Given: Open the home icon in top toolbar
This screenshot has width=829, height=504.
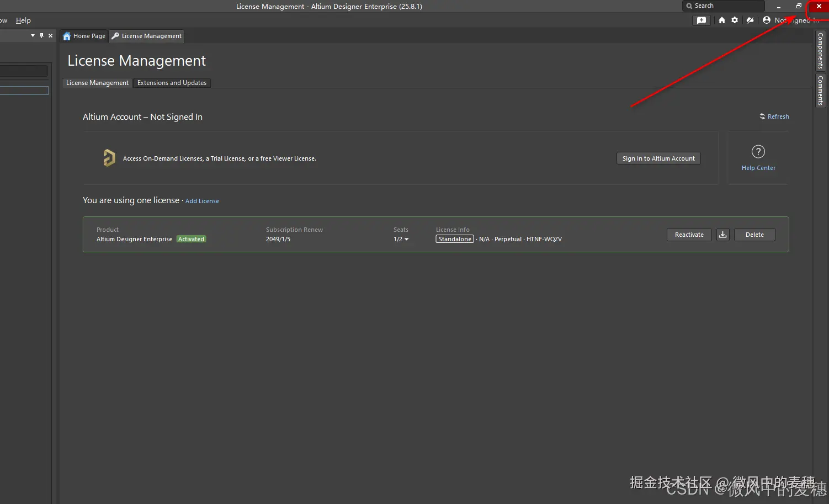Looking at the screenshot, I should click(x=722, y=20).
